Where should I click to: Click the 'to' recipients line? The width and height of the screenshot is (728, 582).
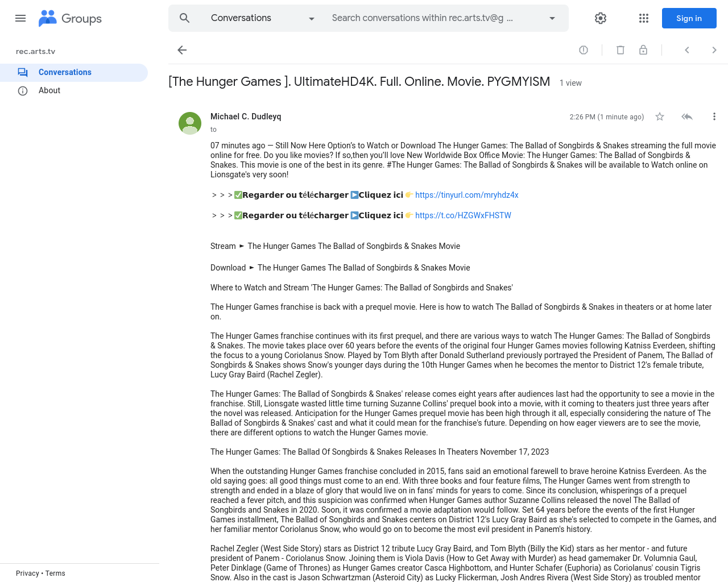[x=213, y=130]
